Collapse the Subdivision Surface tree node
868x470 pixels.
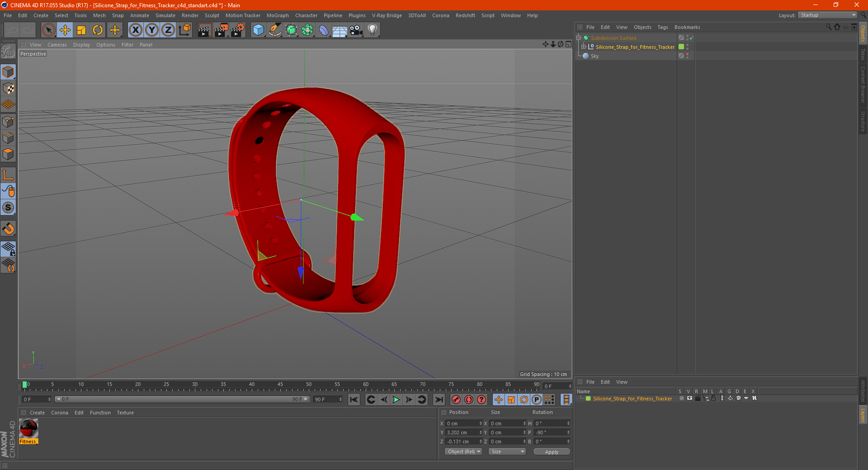[x=578, y=38]
